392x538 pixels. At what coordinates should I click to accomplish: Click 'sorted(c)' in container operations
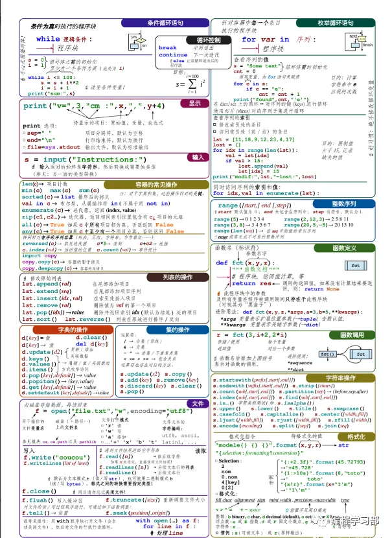coord(37,197)
